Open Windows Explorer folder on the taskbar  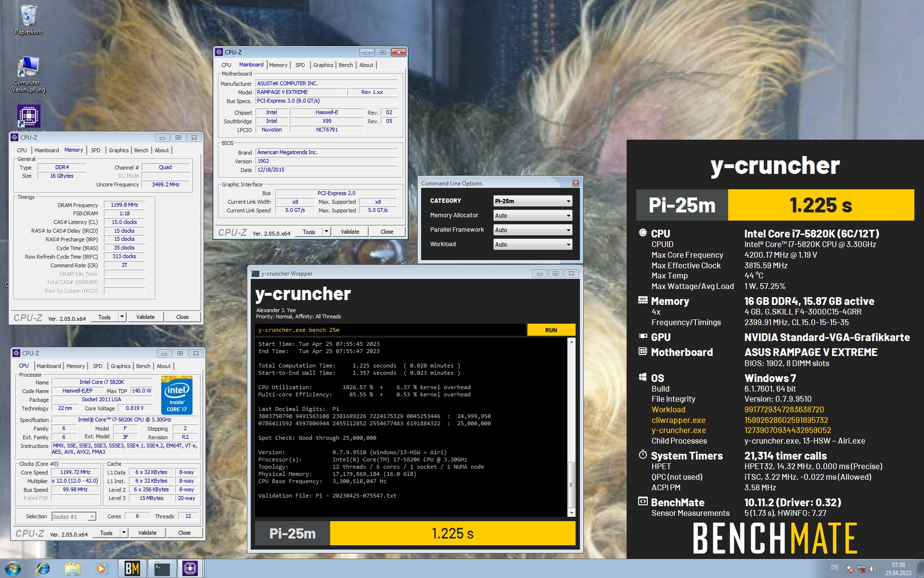[72, 569]
